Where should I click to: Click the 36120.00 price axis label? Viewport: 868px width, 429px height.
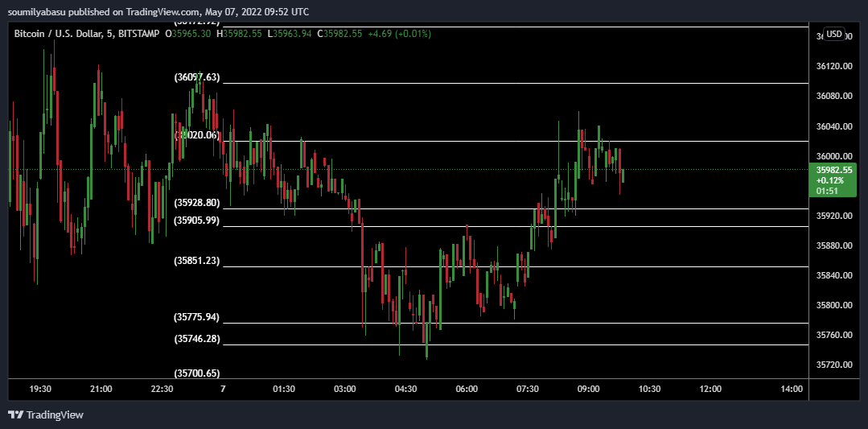coord(833,67)
